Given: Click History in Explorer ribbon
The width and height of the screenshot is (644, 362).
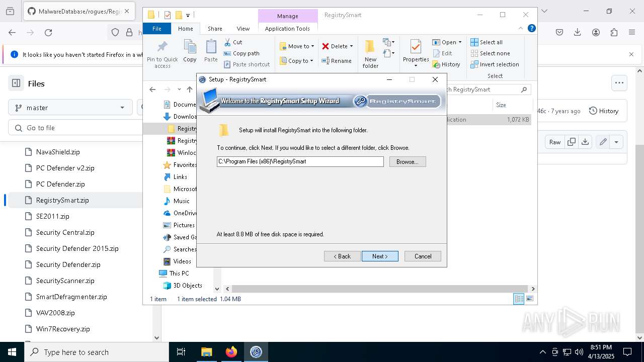Looking at the screenshot, I should 446,64.
